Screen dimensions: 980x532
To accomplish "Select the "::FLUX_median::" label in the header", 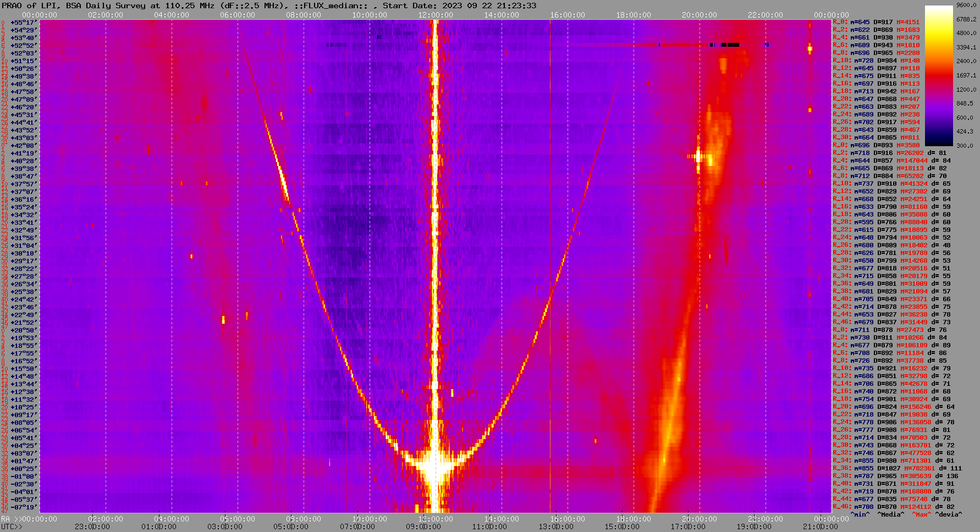I will 330,5.
